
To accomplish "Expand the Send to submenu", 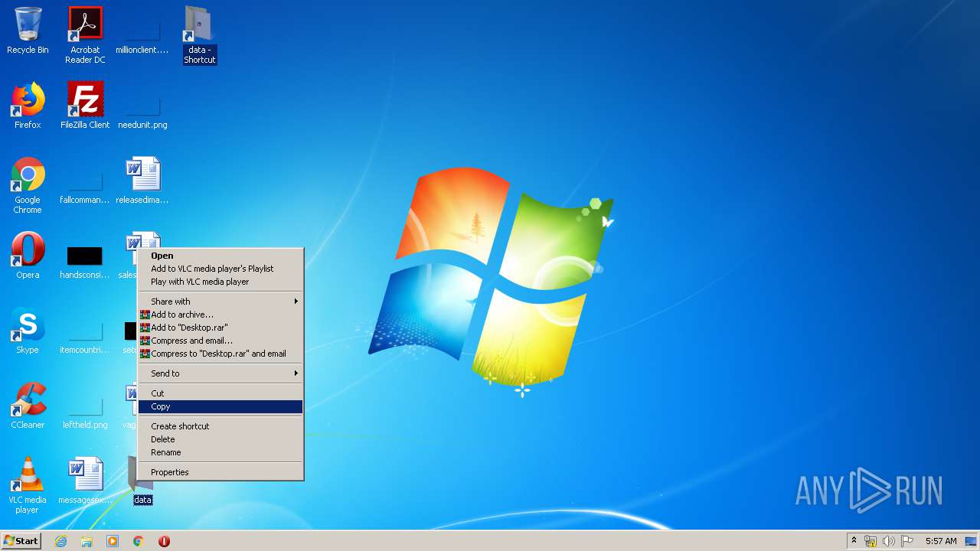I will point(220,373).
